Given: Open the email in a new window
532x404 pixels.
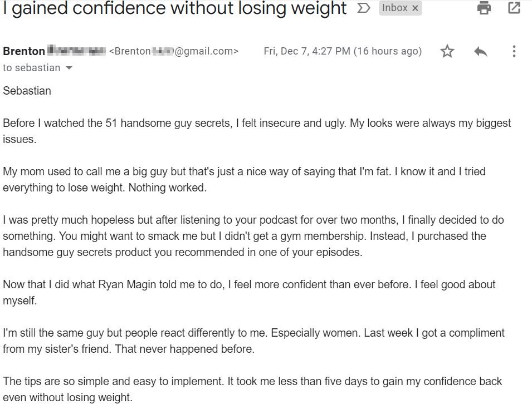Looking at the screenshot, I should (x=514, y=8).
